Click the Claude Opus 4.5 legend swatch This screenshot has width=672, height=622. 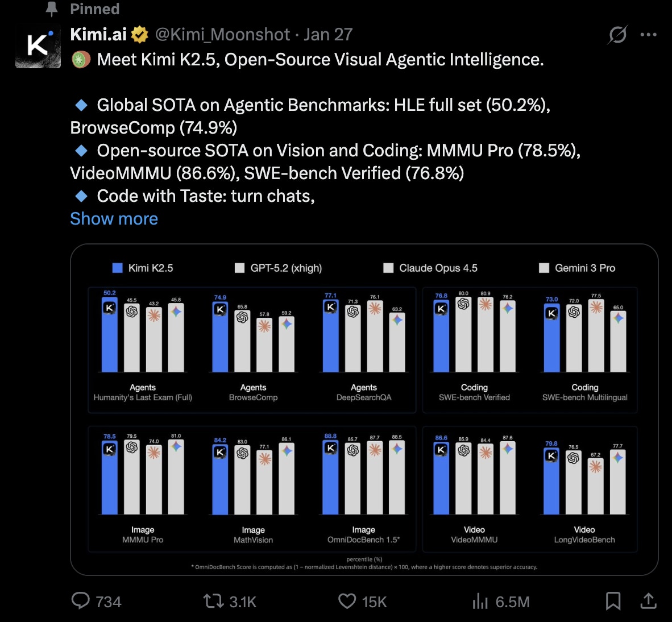click(x=388, y=268)
